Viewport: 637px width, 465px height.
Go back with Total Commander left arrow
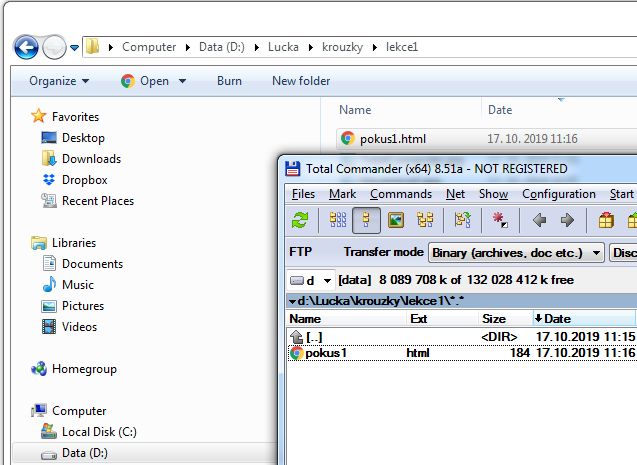(539, 220)
